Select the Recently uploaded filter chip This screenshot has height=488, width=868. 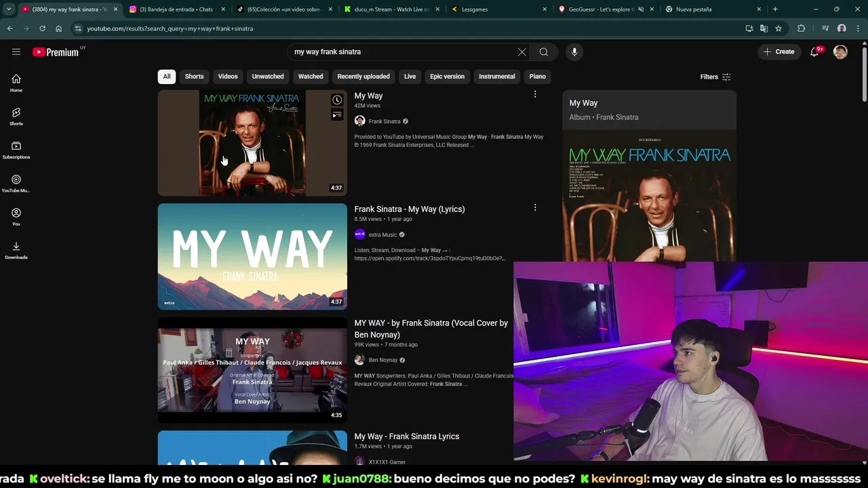(363, 77)
